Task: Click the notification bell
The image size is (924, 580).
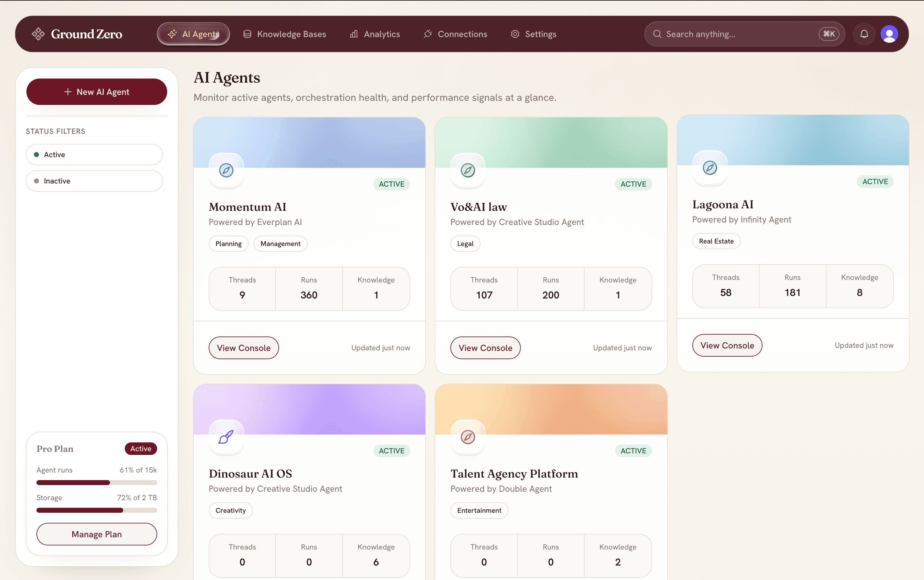Action: [864, 34]
